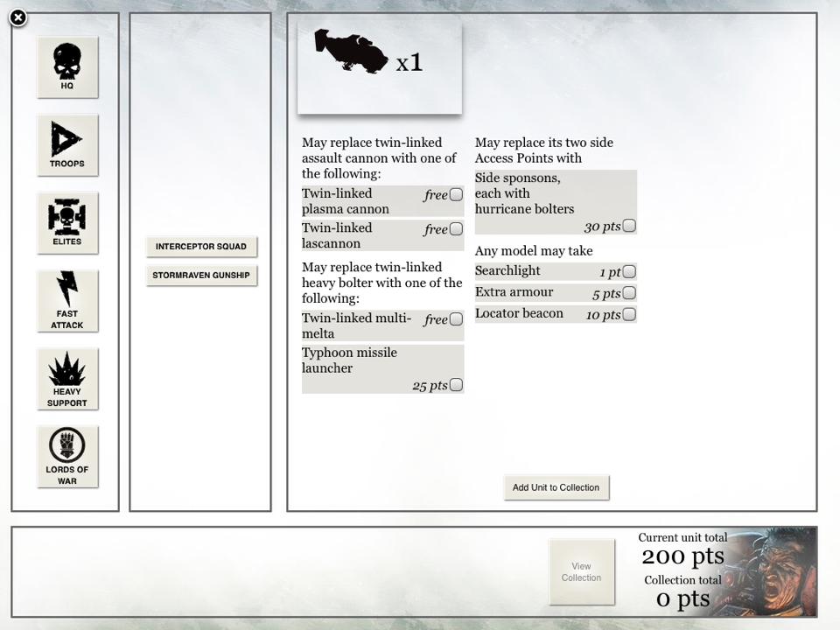The height and width of the screenshot is (630, 840).
Task: Check the Twin-linked multi-melta box
Action: tap(456, 319)
